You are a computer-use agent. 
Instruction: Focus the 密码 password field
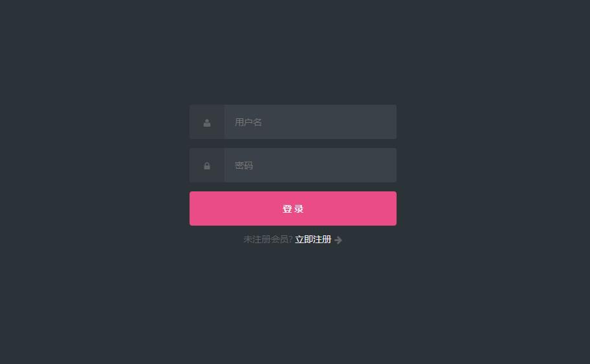pos(310,165)
